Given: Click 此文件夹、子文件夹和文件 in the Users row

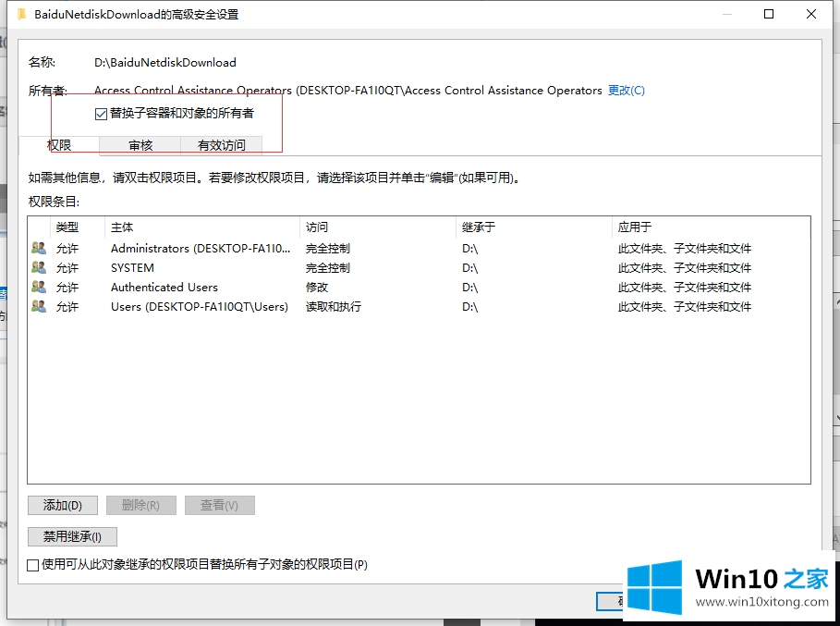Looking at the screenshot, I should [x=685, y=307].
